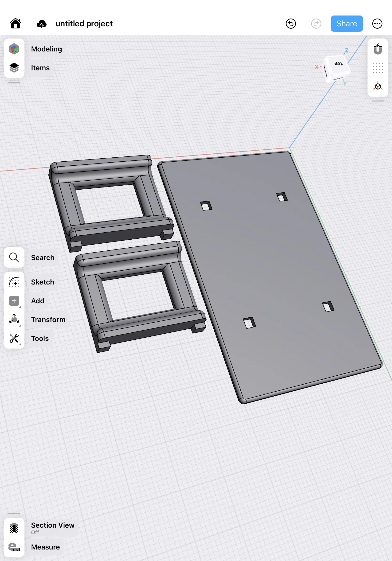Viewport: 392px width, 561px height.
Task: Toggle the dotted grid visibility icon
Action: pyautogui.click(x=378, y=68)
